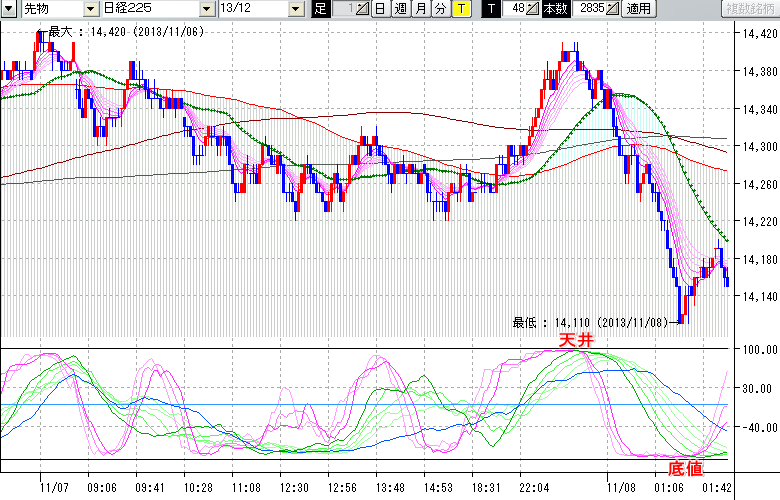Click the spinner beside the 2835 field
Image resolution: width=780 pixels, height=500 pixels.
[x=613, y=9]
